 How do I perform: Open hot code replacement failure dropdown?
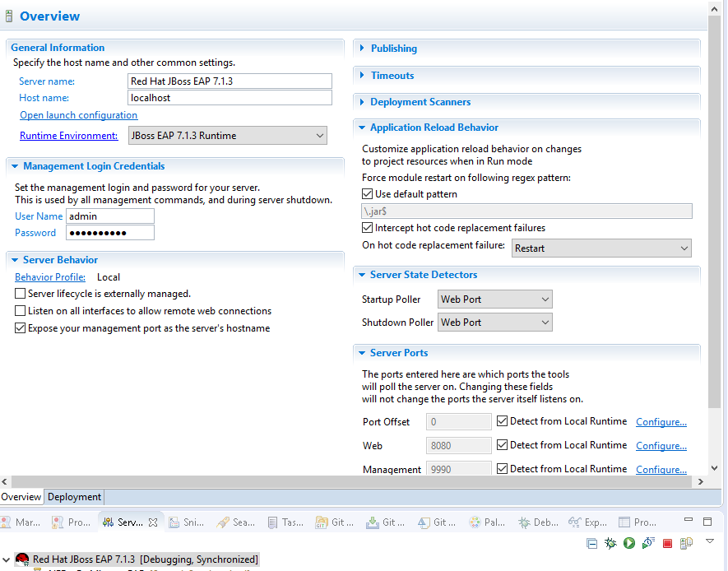[x=601, y=248]
